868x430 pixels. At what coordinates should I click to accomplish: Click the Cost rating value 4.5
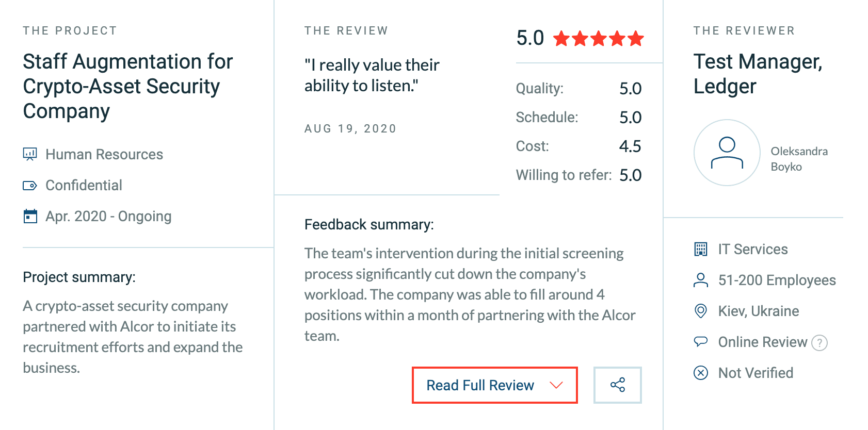630,146
